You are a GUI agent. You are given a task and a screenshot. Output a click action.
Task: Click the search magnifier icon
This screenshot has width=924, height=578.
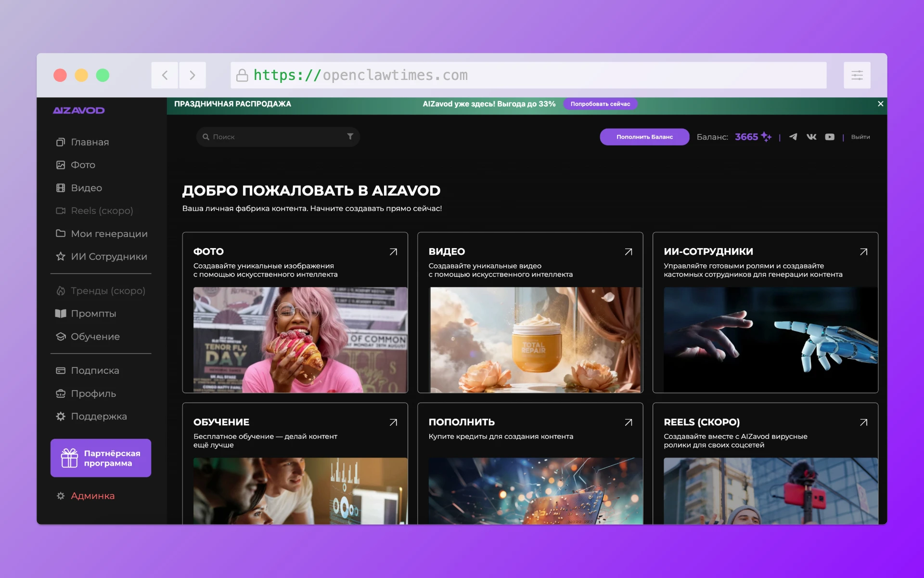[206, 137]
